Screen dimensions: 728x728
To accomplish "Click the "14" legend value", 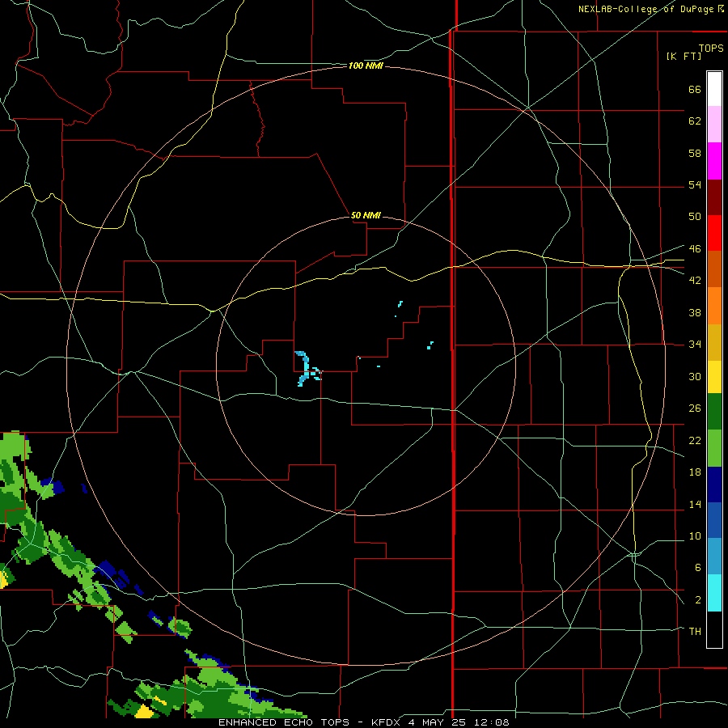I will tap(695, 504).
